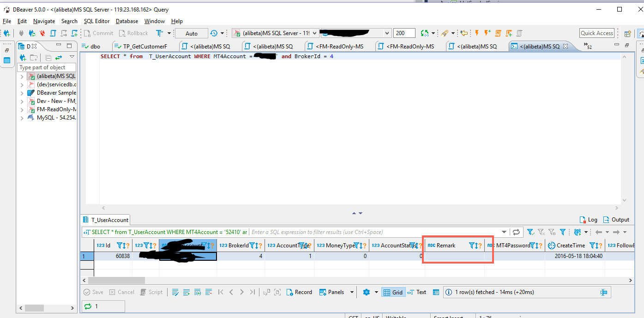Expand the FM-ReadOnly-M connection node

pos(22,109)
